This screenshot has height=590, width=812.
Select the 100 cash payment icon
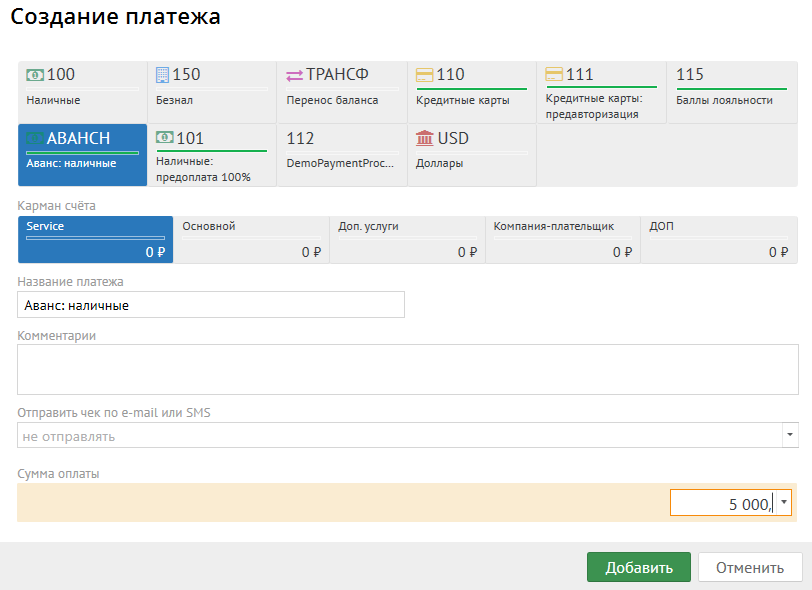pyautogui.click(x=35, y=75)
